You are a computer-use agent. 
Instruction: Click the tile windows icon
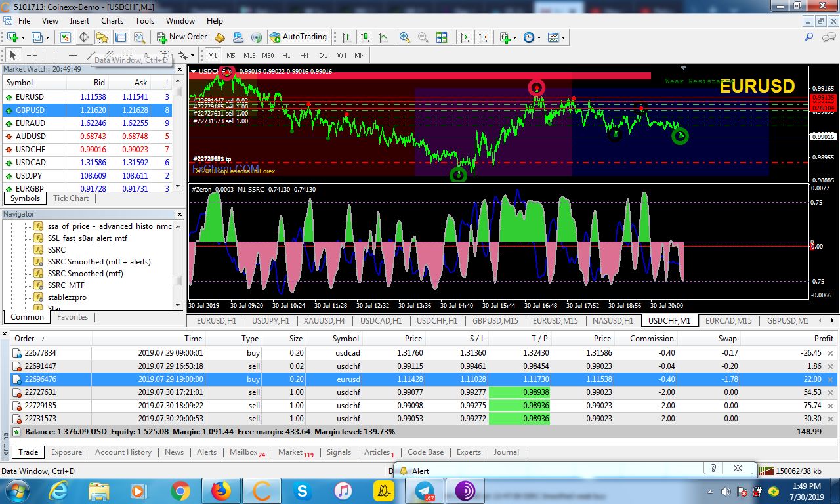point(442,37)
